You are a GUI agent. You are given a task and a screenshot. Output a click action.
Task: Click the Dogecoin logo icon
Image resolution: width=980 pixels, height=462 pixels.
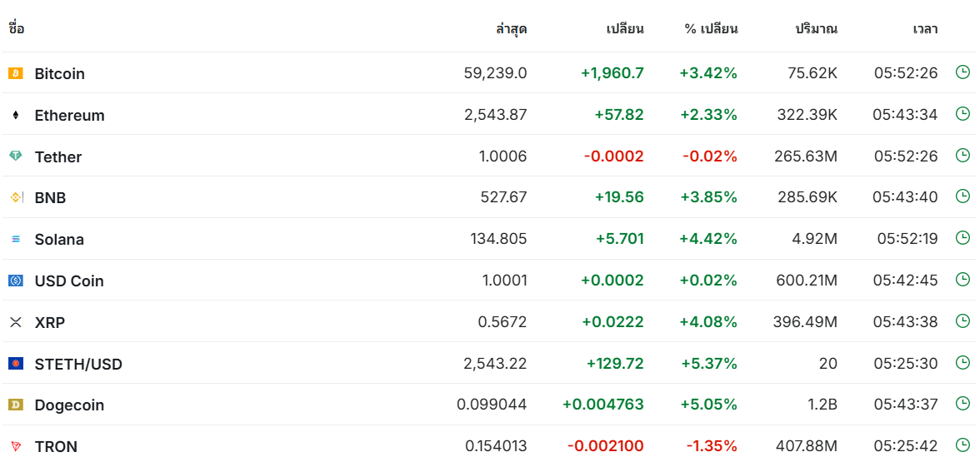[16, 405]
